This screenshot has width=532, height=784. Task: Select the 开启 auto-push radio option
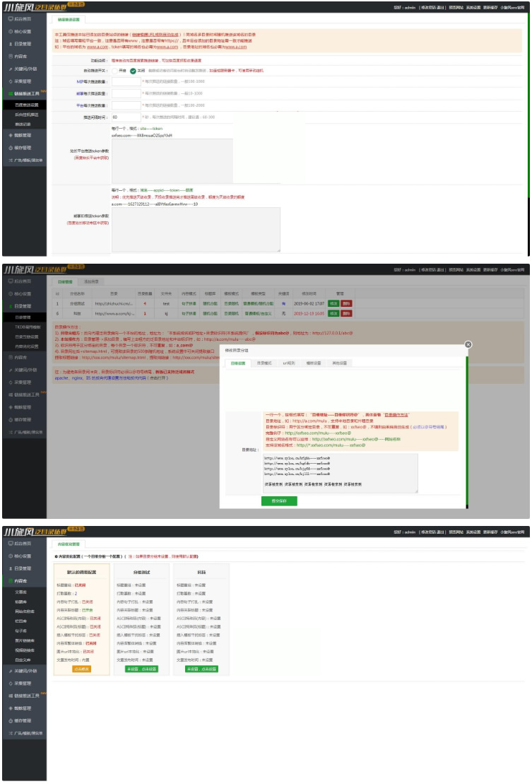[x=115, y=71]
